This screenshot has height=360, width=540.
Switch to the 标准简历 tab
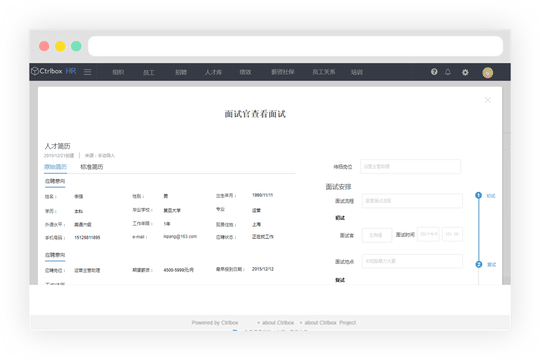point(92,167)
